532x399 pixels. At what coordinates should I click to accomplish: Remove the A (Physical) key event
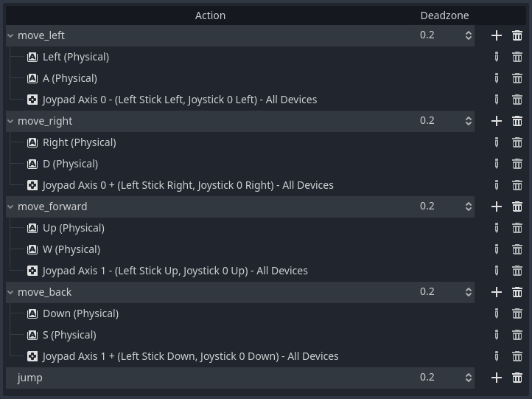point(517,78)
